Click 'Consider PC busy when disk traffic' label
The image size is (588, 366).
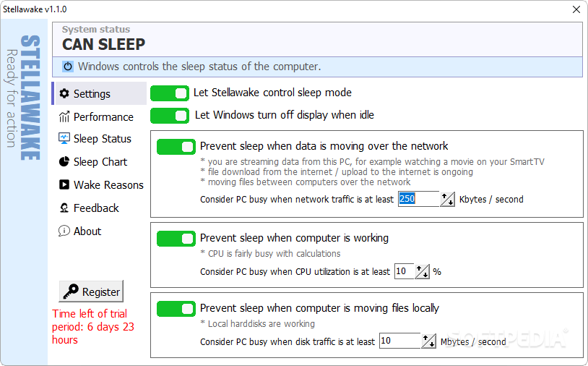click(287, 341)
